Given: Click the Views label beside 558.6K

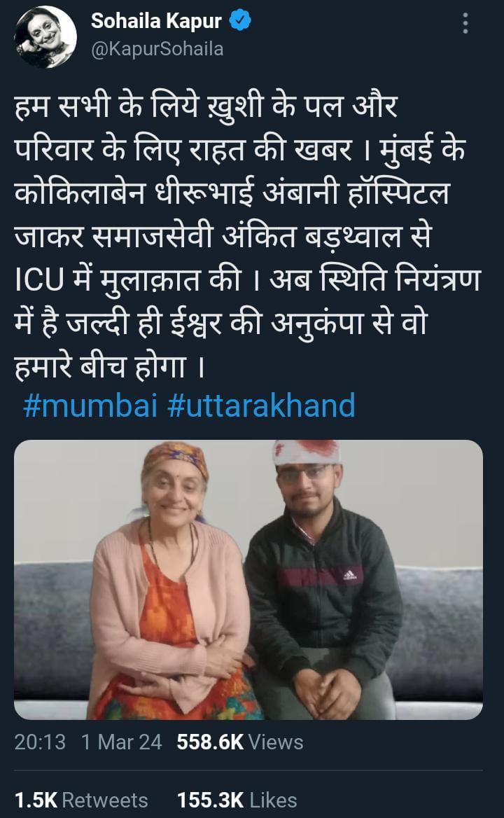Looking at the screenshot, I should [276, 742].
